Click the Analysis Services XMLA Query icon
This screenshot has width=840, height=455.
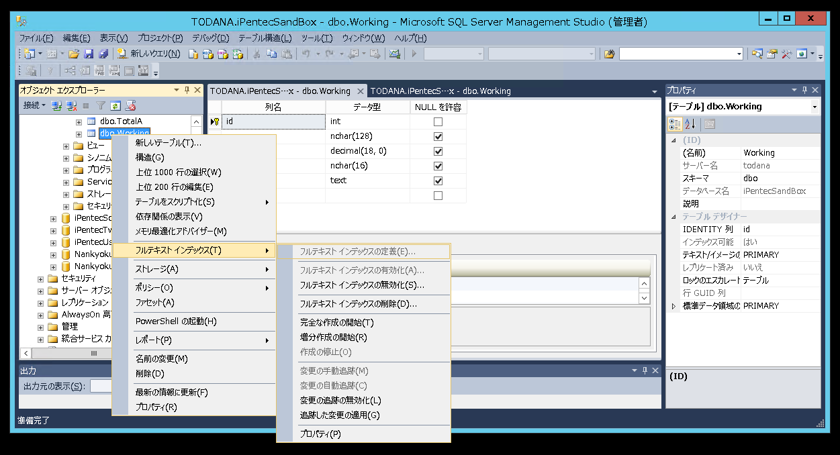click(x=238, y=54)
